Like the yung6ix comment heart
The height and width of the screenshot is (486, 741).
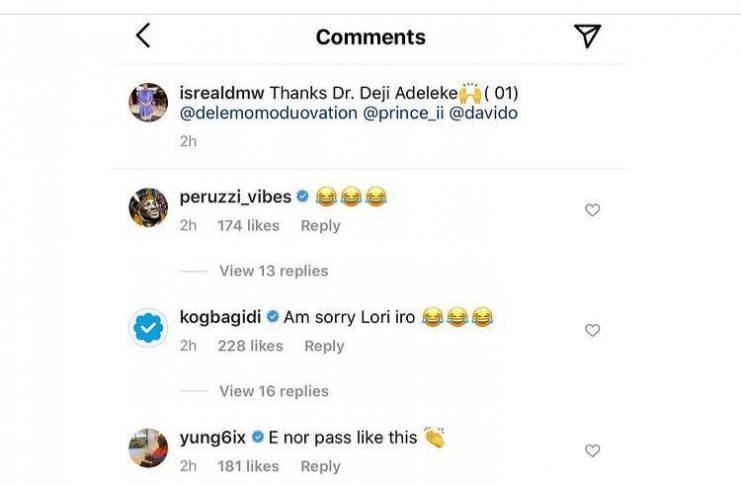pos(592,450)
